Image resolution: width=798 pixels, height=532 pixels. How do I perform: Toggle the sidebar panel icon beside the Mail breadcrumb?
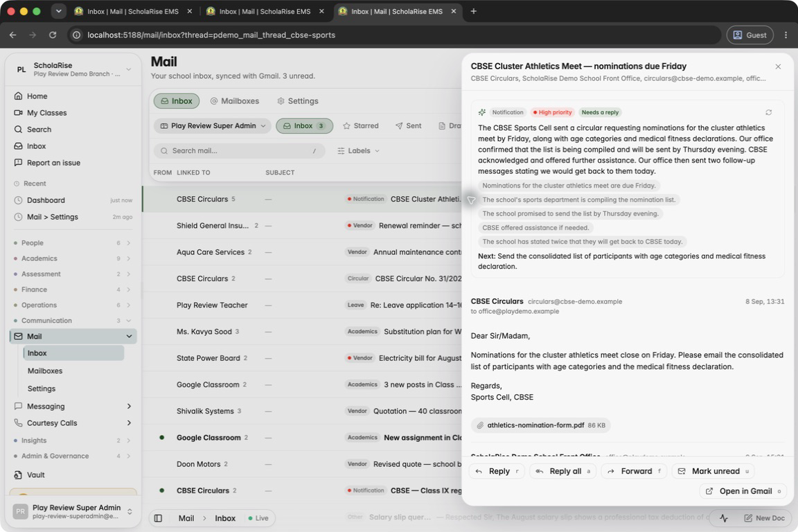point(158,518)
